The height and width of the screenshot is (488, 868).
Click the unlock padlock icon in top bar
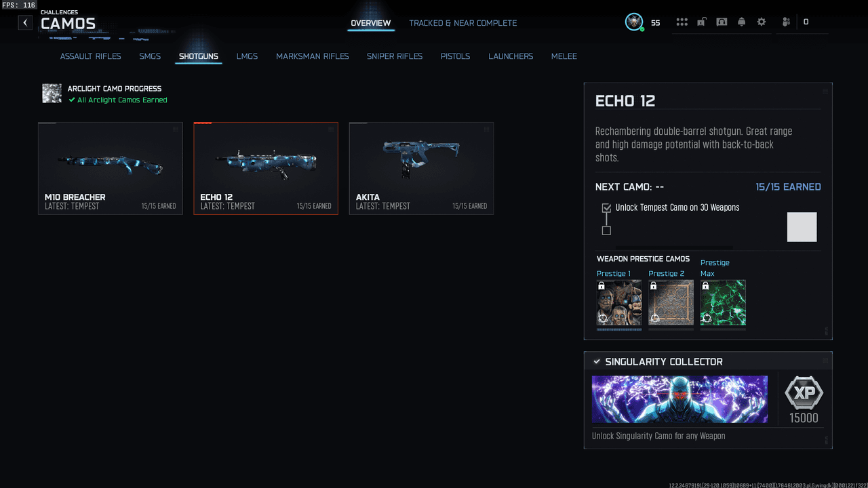click(x=702, y=22)
